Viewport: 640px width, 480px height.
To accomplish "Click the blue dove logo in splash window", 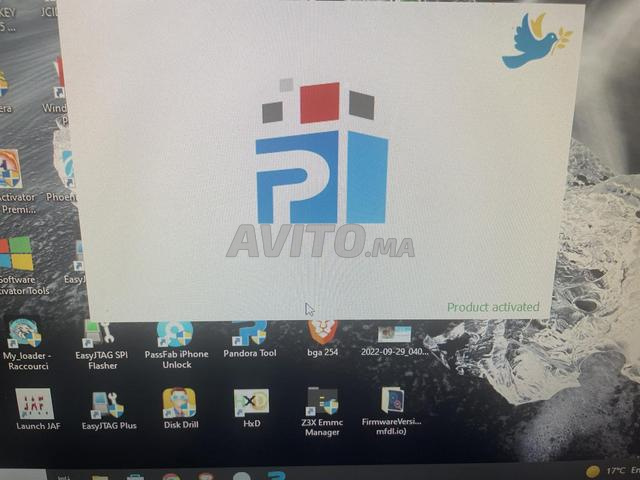I will pyautogui.click(x=536, y=41).
